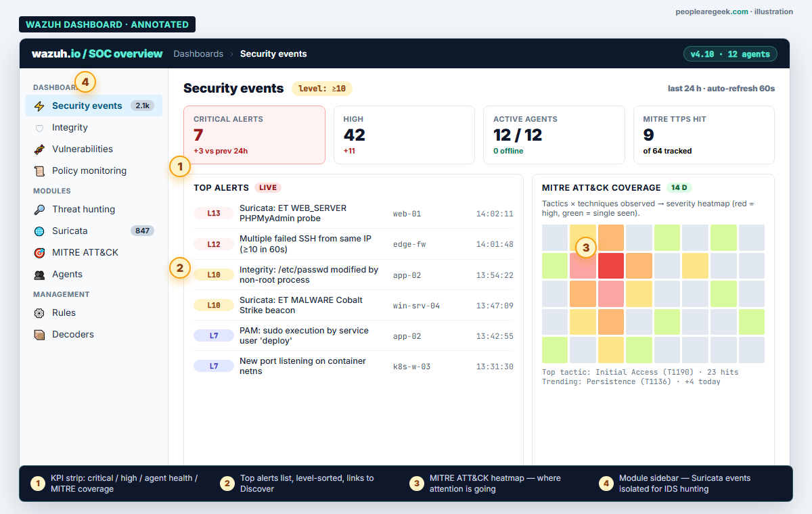812x514 pixels.
Task: Click the darkest red heatmap cell
Action: 610,266
